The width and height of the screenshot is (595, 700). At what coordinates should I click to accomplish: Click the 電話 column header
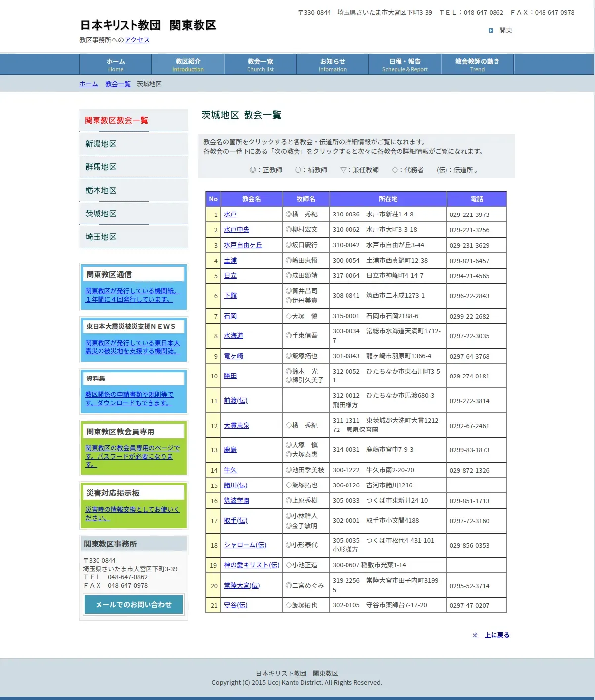click(477, 199)
